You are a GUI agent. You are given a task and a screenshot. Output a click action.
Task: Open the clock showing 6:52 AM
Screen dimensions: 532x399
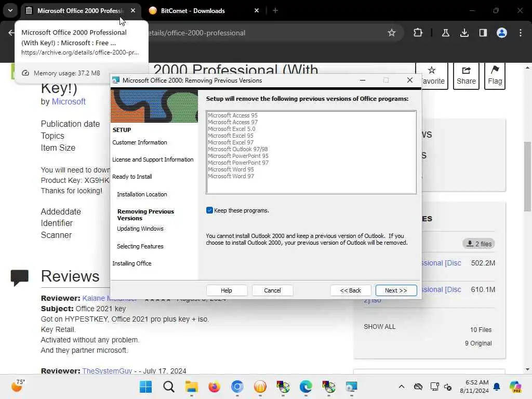pyautogui.click(x=474, y=387)
